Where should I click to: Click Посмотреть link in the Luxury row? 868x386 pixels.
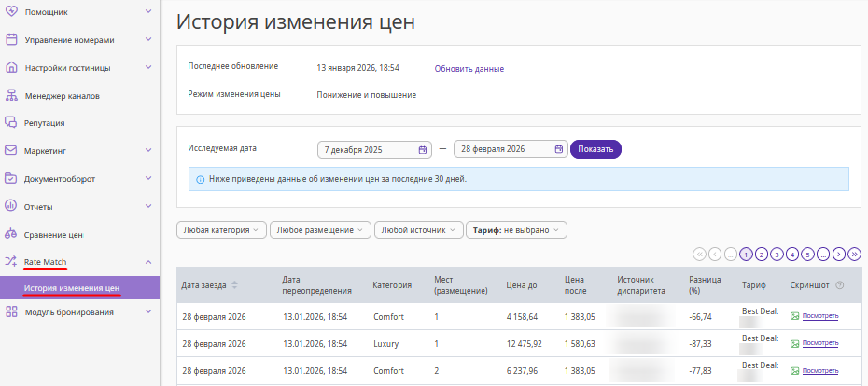(x=819, y=344)
